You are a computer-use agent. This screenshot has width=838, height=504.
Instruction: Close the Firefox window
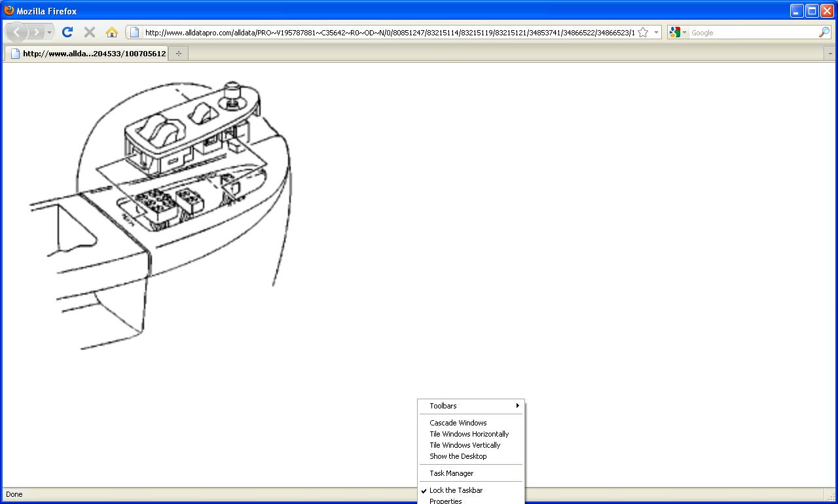(x=827, y=10)
